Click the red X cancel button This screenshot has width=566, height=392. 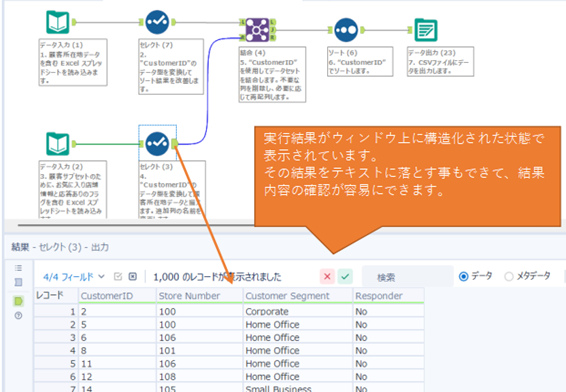pos(327,277)
